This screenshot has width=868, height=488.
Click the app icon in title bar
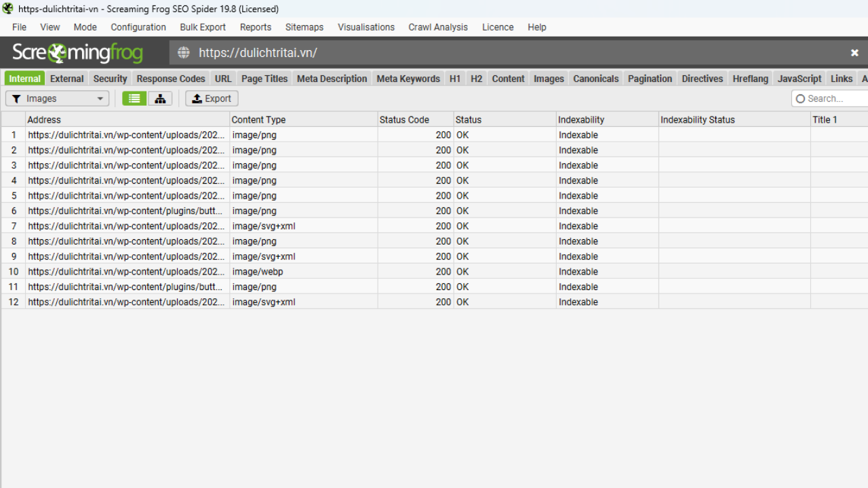[x=7, y=9]
